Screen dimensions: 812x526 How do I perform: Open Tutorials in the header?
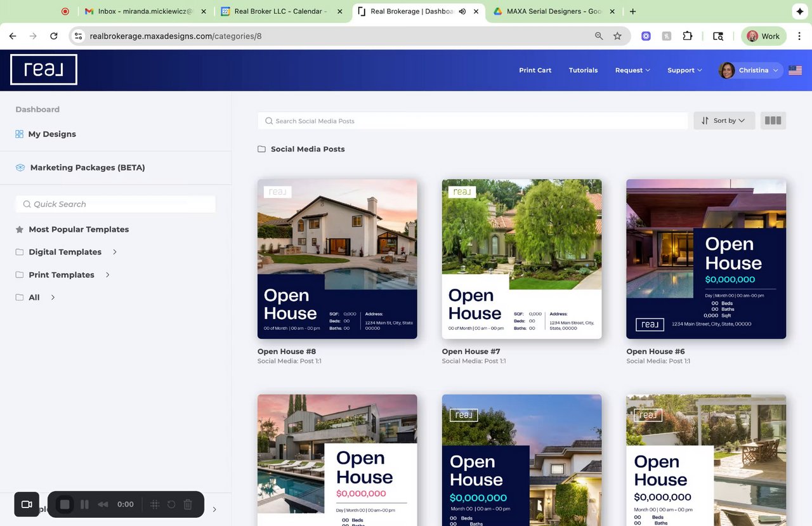click(583, 70)
